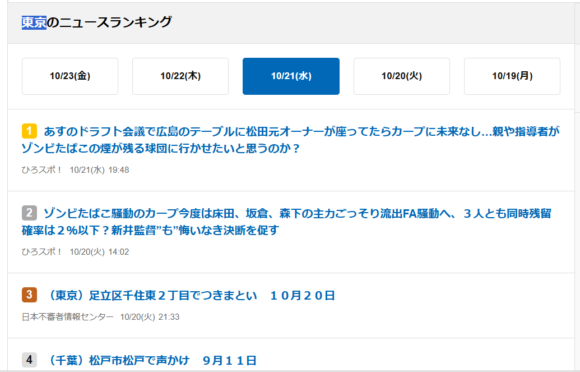580x372 pixels.
Task: Switch to the 10/19(月) date tab
Action: coord(512,76)
